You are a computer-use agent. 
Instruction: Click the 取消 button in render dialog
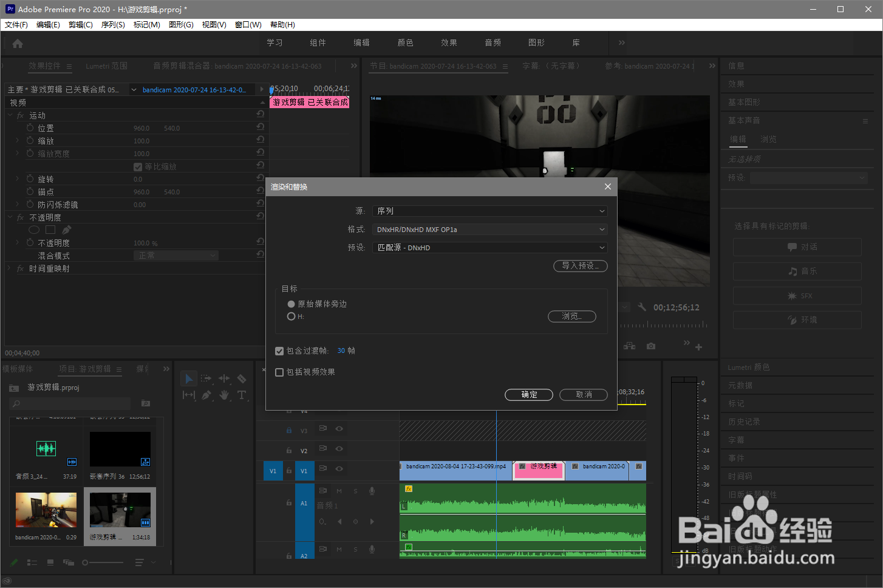(584, 395)
